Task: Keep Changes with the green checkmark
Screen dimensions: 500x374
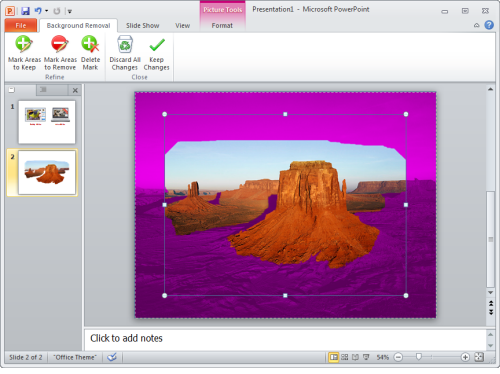Action: [156, 53]
